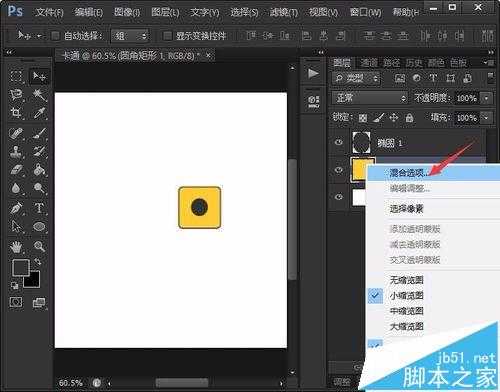This screenshot has height=392, width=500.
Task: Choose 选择像素 from context menu
Action: [x=433, y=209]
